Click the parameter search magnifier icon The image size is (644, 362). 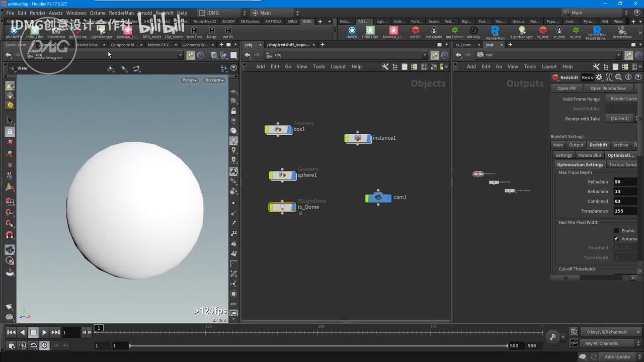point(618,77)
